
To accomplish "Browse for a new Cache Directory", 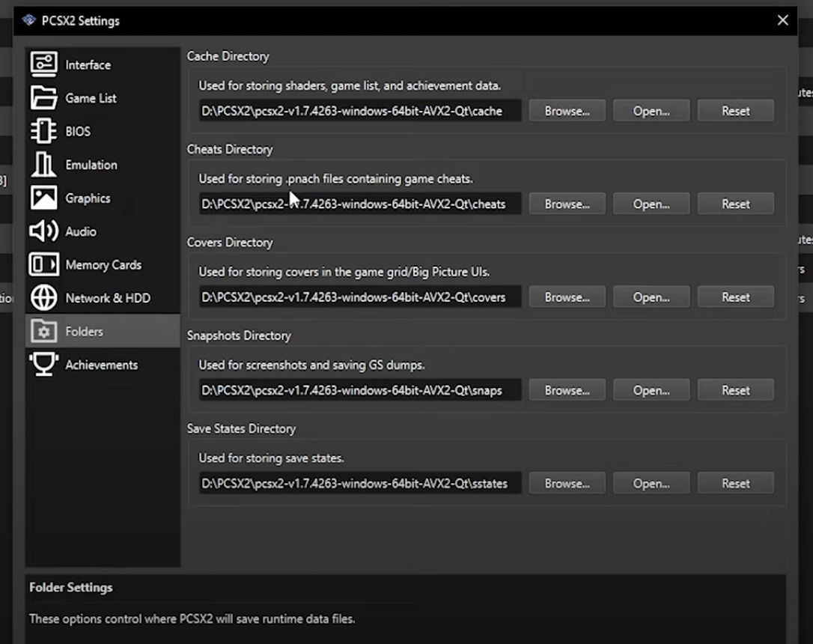I will point(567,111).
